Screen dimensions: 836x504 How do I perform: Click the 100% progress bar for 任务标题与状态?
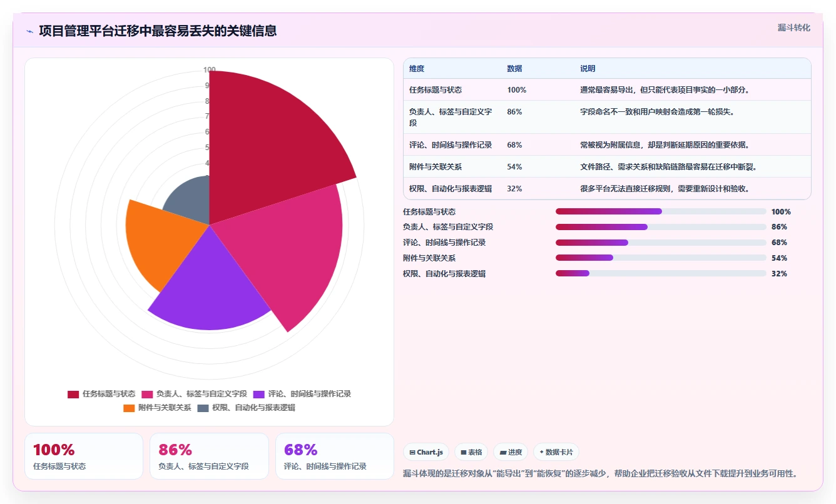661,211
